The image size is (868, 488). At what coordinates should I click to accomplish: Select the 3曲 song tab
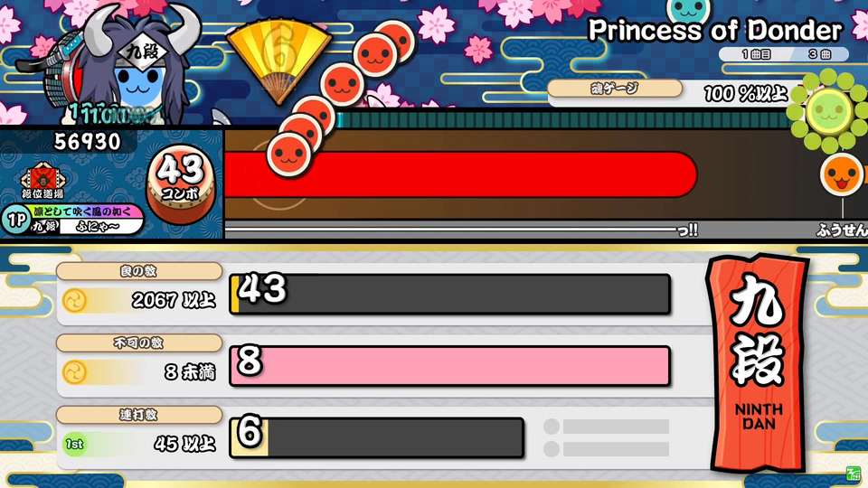[x=819, y=54]
